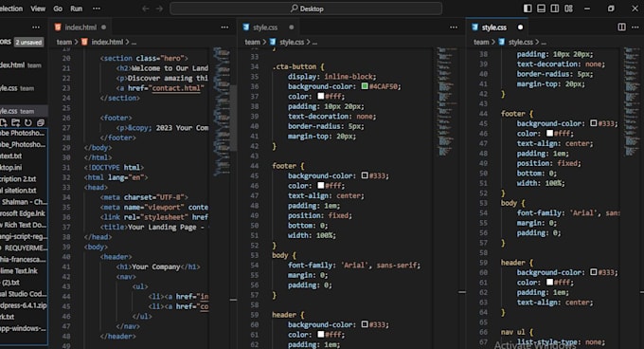
Task: Expand the team breadcrumb in index.html editor
Action: pos(64,42)
